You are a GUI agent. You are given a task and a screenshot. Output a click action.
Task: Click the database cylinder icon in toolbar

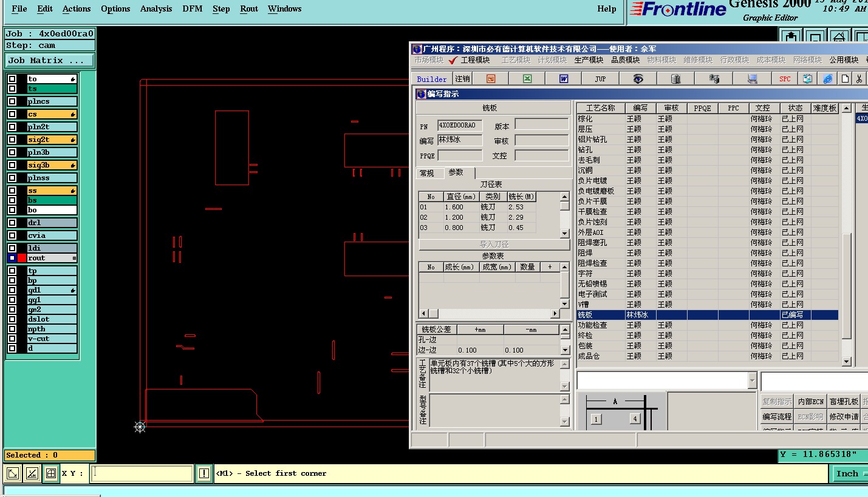675,79
